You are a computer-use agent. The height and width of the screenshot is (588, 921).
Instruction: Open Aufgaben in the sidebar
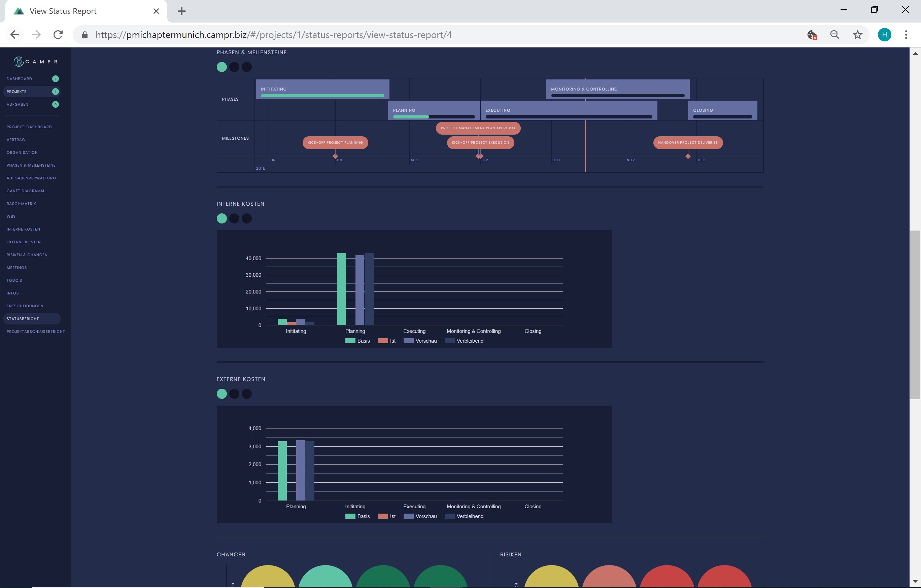tap(18, 104)
